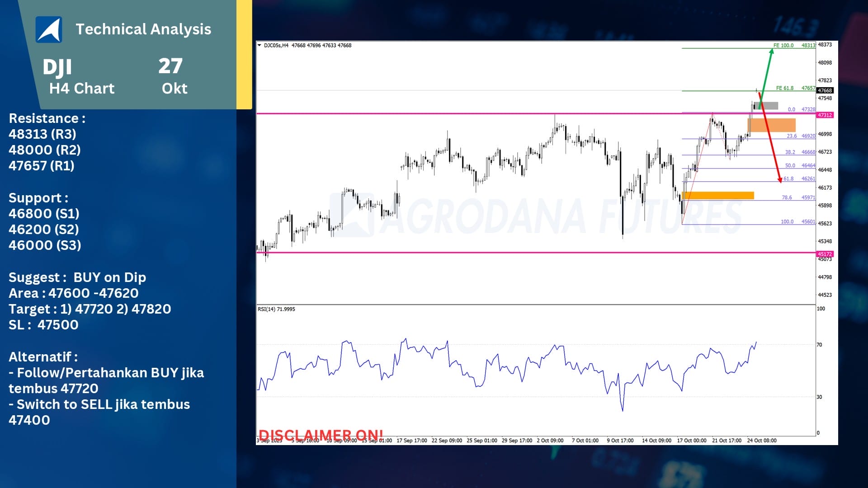The width and height of the screenshot is (868, 488).
Task: Click the Agrodana arrow logo icon
Action: coord(49,29)
